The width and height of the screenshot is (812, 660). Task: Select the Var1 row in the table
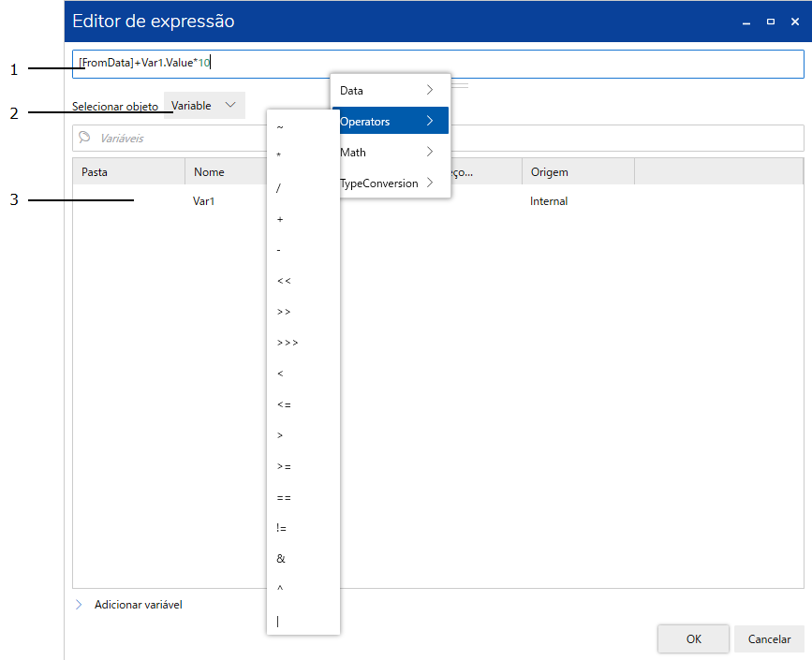click(x=206, y=201)
